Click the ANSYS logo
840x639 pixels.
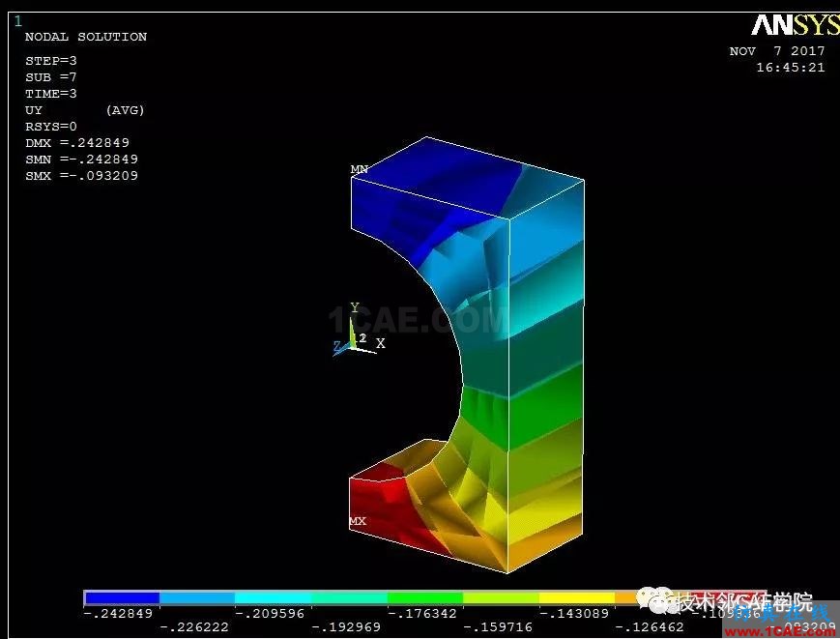click(x=795, y=24)
